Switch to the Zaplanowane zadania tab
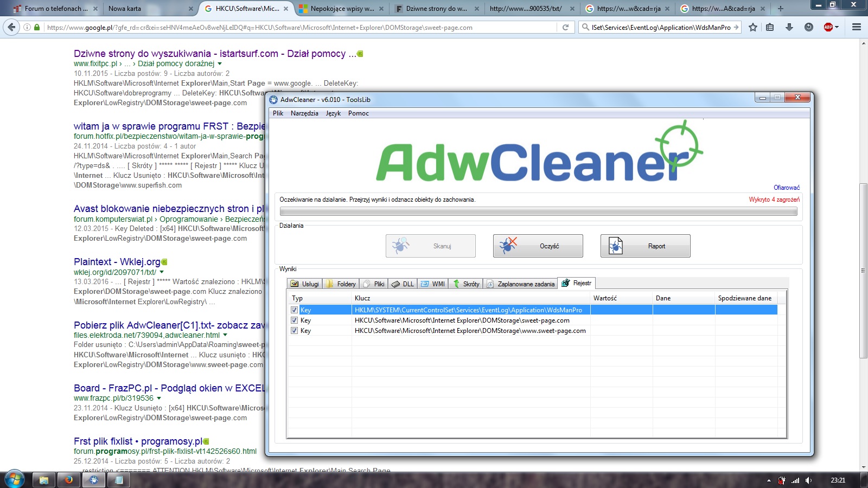 (521, 284)
